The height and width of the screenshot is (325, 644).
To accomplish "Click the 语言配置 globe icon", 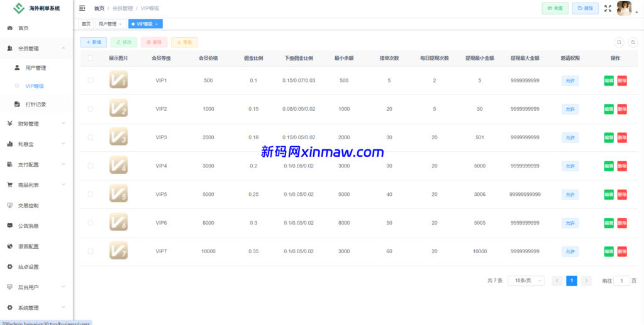I will 10,246.
